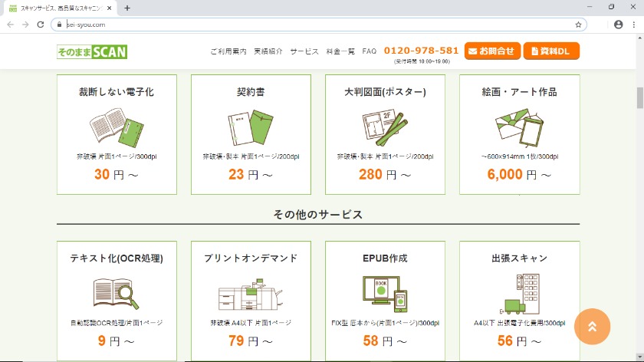Image resolution: width=644 pixels, height=362 pixels.
Task: Click the 6,000 円 price text
Action: pos(519,175)
